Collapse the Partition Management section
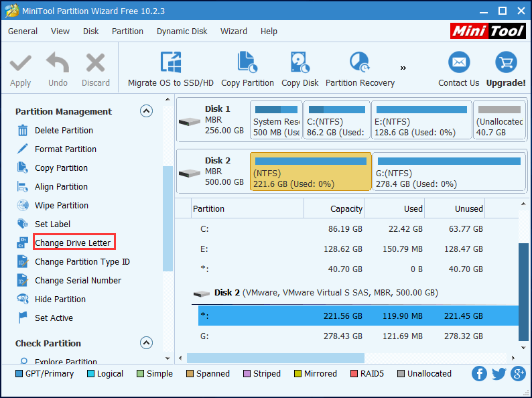532x398 pixels. 146,111
